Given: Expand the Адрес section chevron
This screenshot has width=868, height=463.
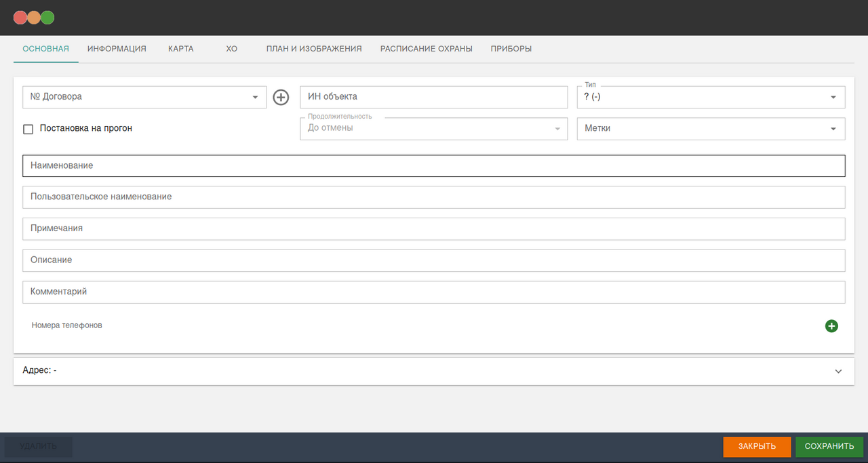Looking at the screenshot, I should click(x=838, y=371).
